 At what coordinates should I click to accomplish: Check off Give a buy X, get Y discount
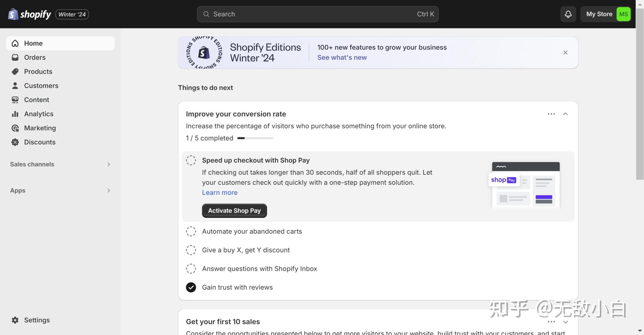[191, 250]
